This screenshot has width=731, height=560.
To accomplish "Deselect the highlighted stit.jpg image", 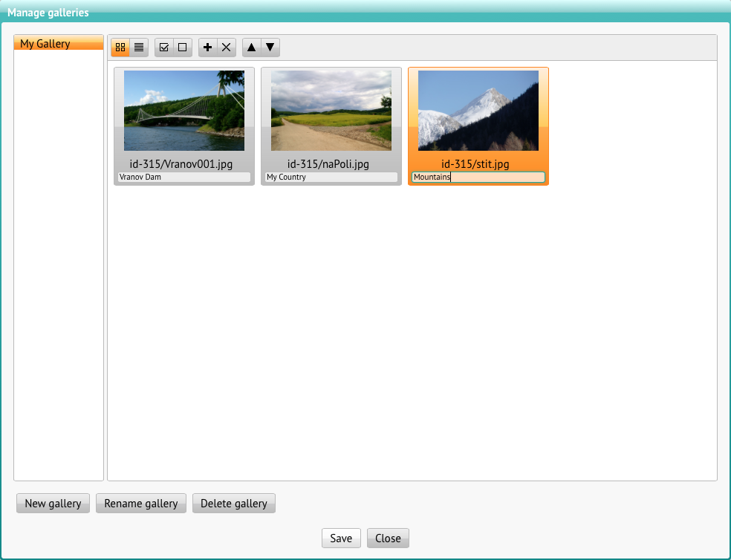I will click(x=478, y=111).
